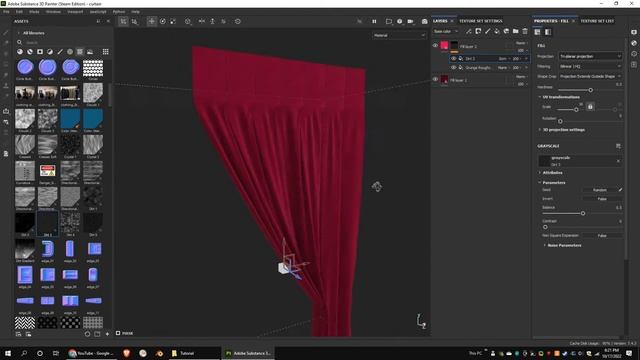This screenshot has height=360, width=640.
Task: Filter assets by Brushes
Action: click(60, 52)
